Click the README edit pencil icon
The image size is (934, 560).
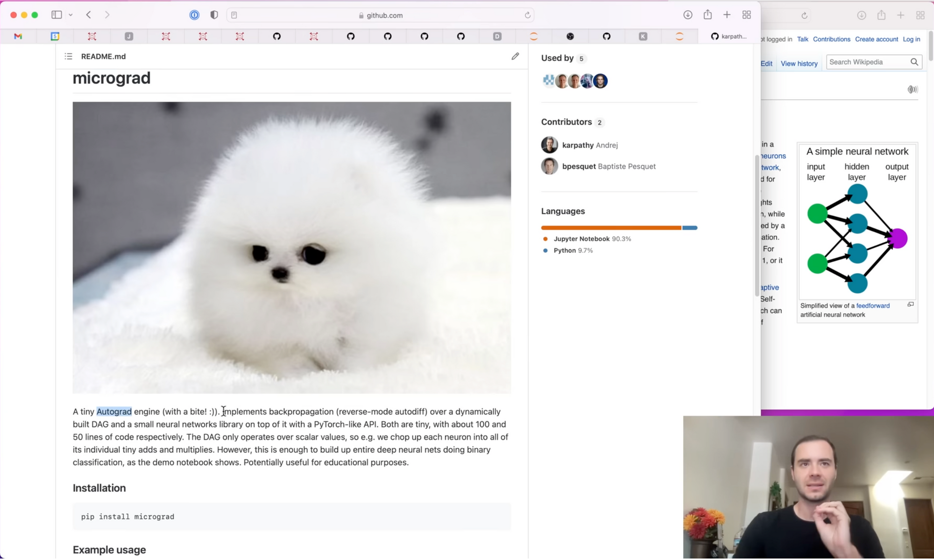click(515, 57)
